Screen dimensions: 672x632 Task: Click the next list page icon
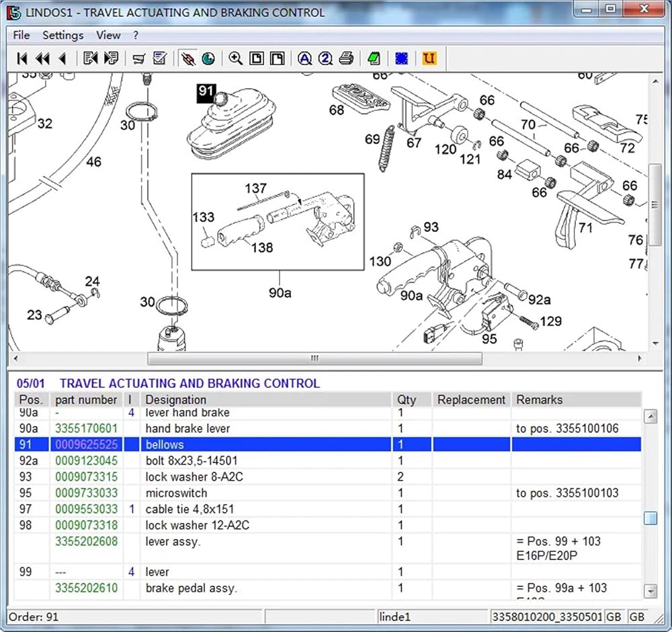[111, 58]
